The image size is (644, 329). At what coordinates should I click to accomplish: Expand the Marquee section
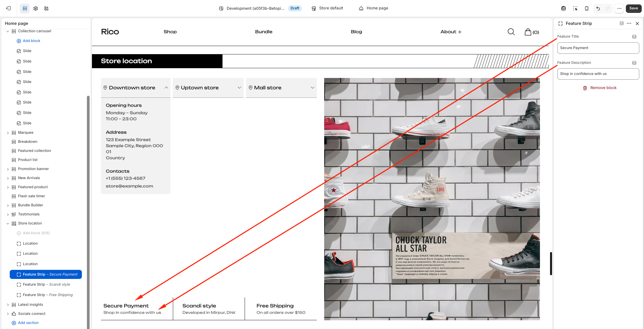8,133
